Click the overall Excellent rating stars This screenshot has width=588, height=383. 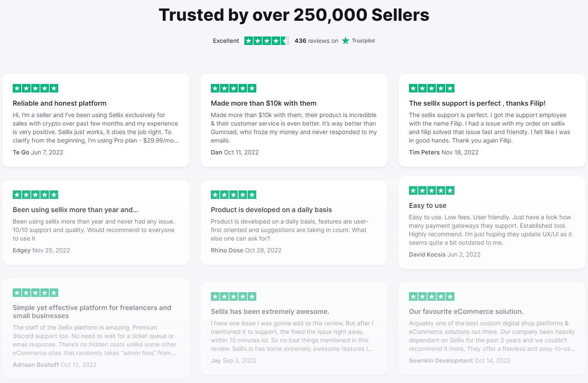click(x=267, y=41)
